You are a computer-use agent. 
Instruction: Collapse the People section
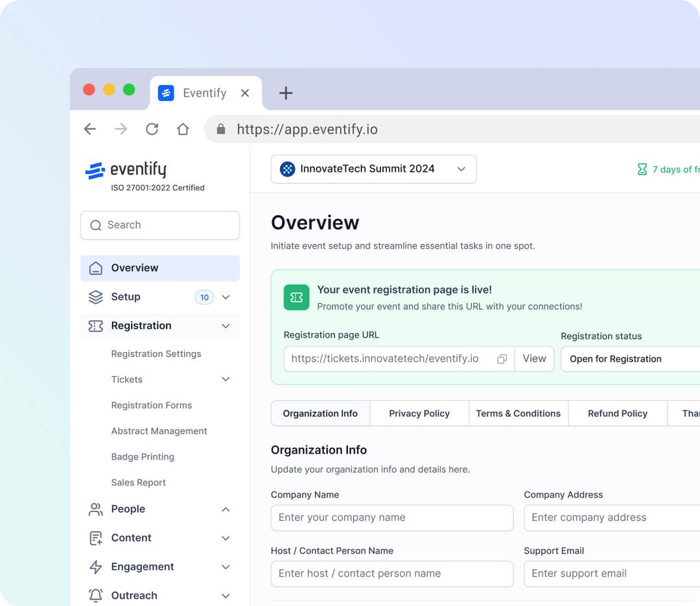tap(226, 509)
